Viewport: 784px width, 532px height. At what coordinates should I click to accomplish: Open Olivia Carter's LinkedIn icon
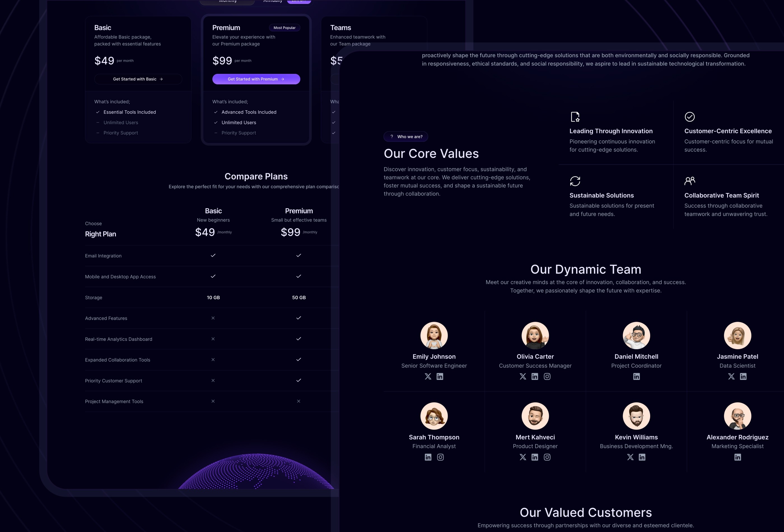tap(535, 377)
